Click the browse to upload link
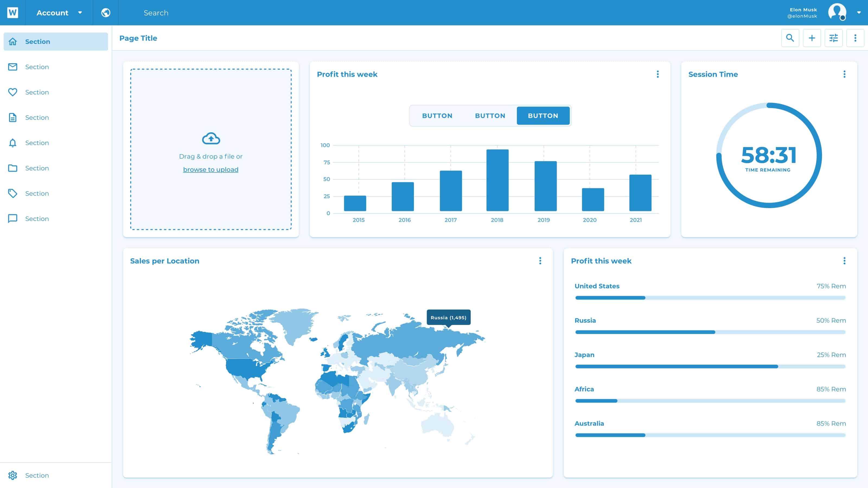Viewport: 868px width, 488px height. pyautogui.click(x=210, y=169)
